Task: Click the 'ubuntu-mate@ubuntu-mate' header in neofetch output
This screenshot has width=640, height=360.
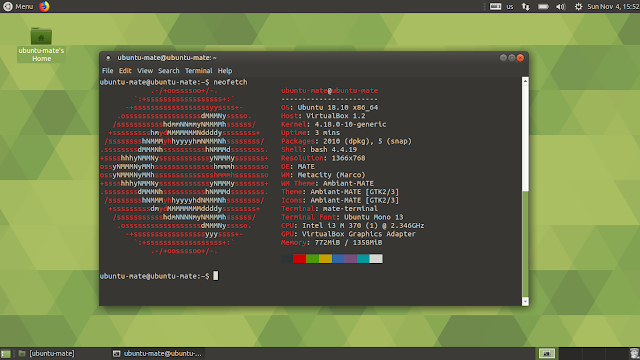Action: pos(329,91)
